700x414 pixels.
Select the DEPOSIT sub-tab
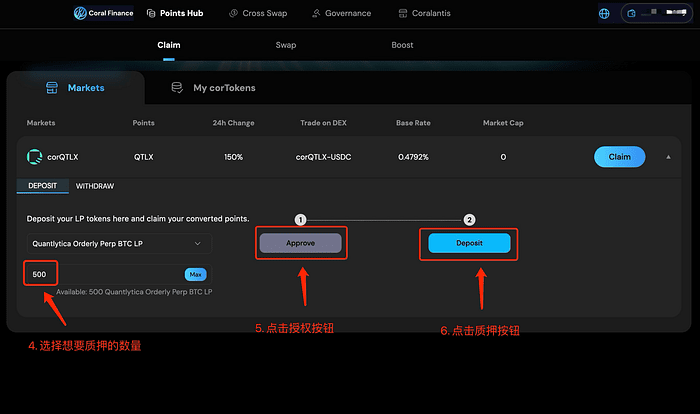click(x=43, y=186)
